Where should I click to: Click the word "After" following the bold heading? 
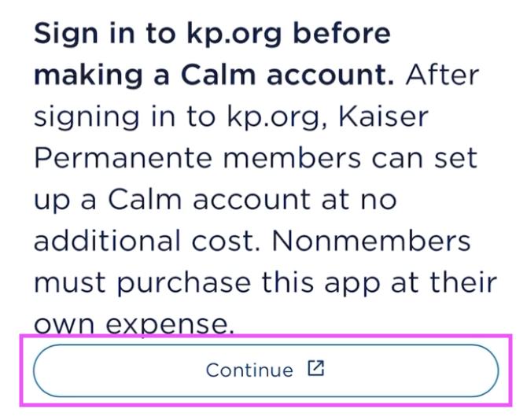tap(441, 76)
